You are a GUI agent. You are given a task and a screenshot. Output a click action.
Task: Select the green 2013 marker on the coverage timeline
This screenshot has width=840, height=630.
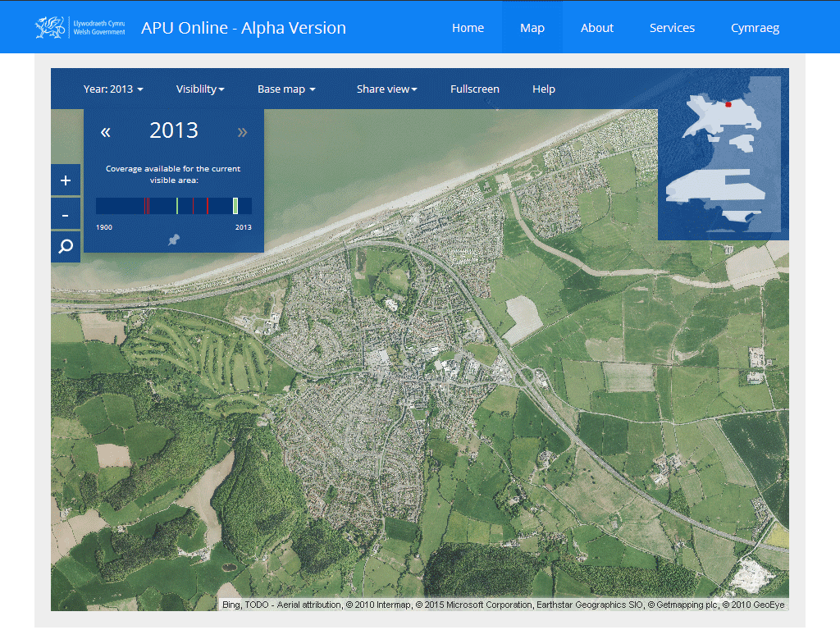tap(235, 205)
